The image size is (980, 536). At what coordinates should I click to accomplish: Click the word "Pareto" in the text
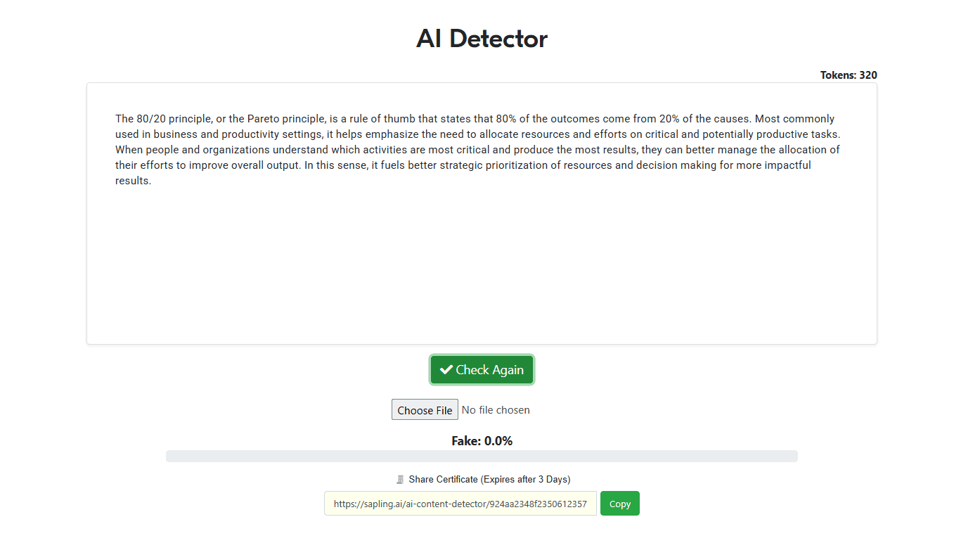point(264,119)
